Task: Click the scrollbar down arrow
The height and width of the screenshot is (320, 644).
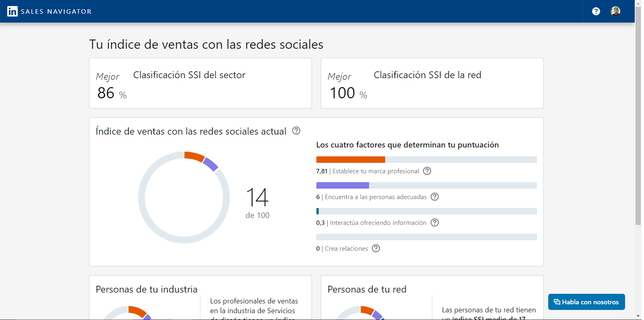Action: (638, 316)
